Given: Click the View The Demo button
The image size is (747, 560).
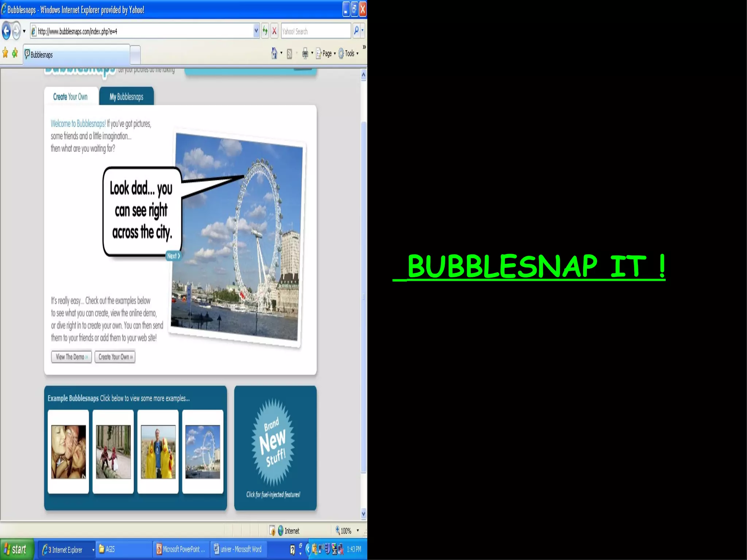Looking at the screenshot, I should [x=71, y=357].
